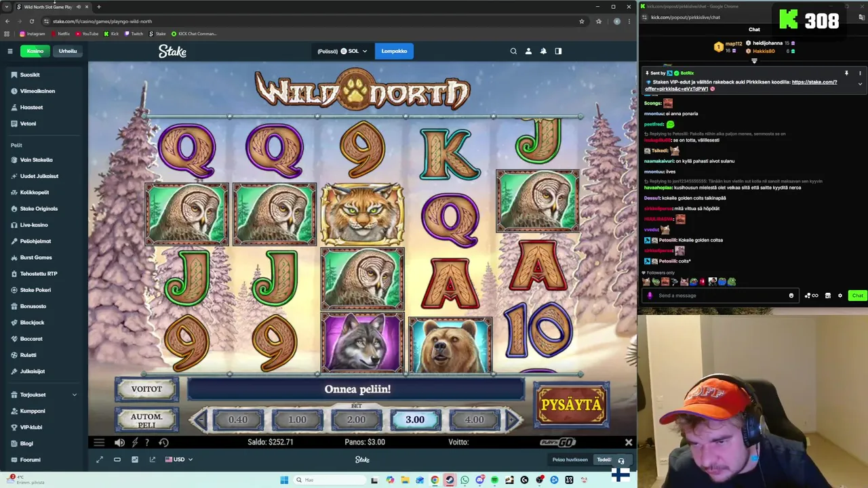Open pinned message three-dot options
Viewport: 868px width, 488px height.
tap(860, 73)
